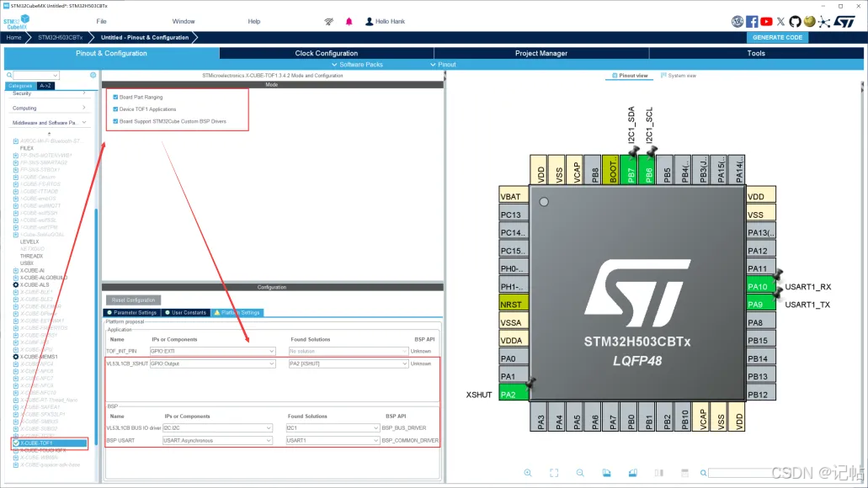
Task: Switch to System view
Action: click(x=678, y=76)
